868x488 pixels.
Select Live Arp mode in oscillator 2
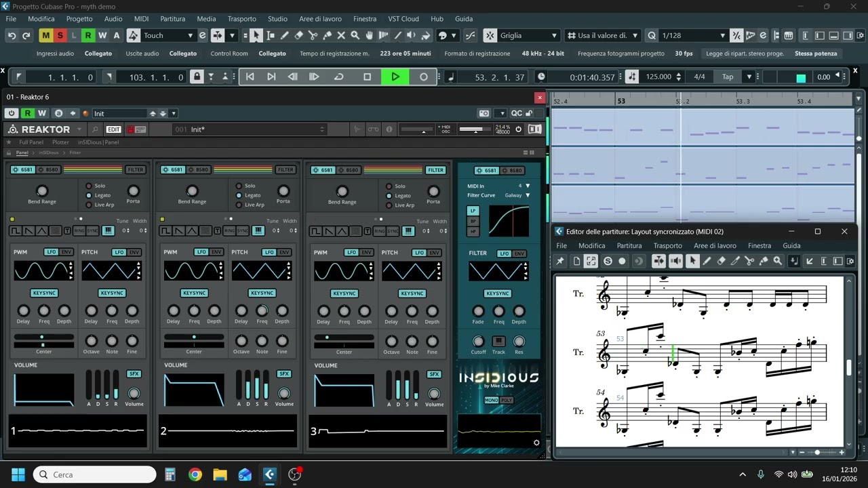click(x=239, y=205)
